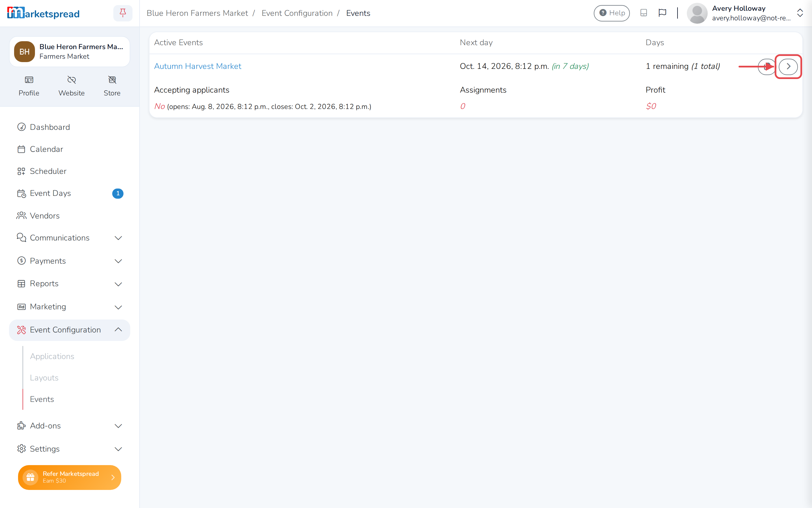Viewport: 812px width, 508px height.
Task: Click the Refer Marketspread banner
Action: tap(69, 477)
